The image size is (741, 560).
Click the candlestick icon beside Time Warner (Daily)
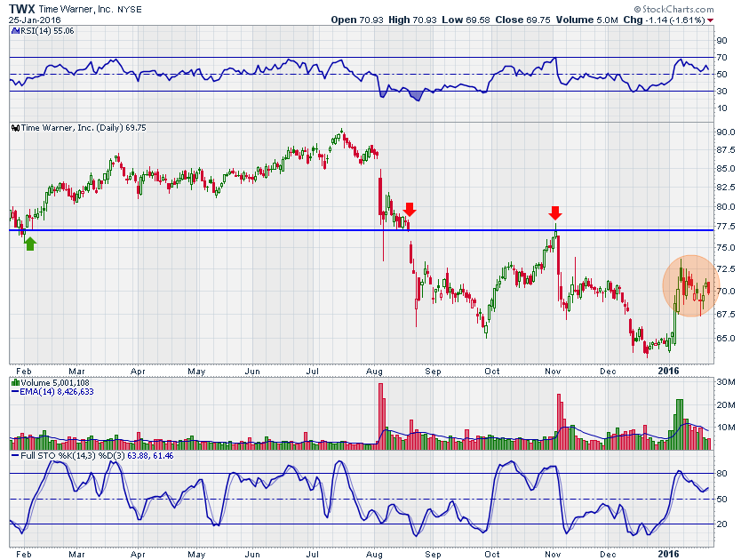15,128
